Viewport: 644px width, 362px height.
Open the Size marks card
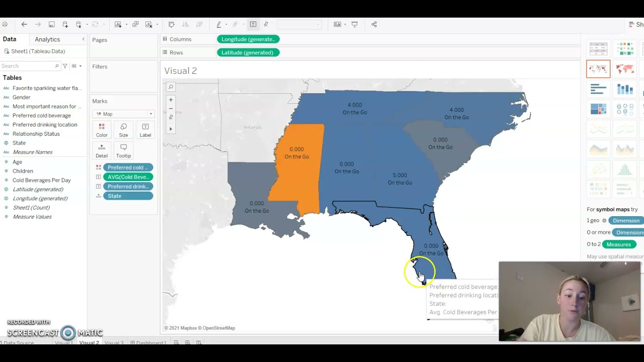[x=123, y=130]
